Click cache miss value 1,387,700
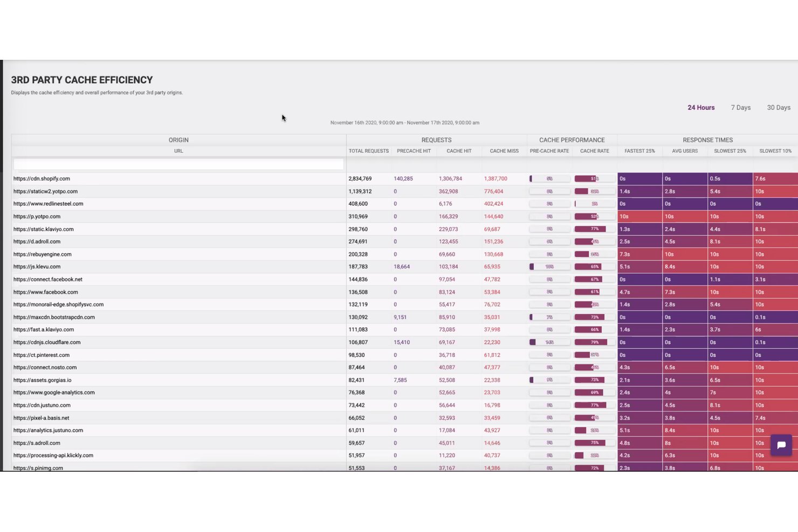This screenshot has height=532, width=798. [x=496, y=178]
